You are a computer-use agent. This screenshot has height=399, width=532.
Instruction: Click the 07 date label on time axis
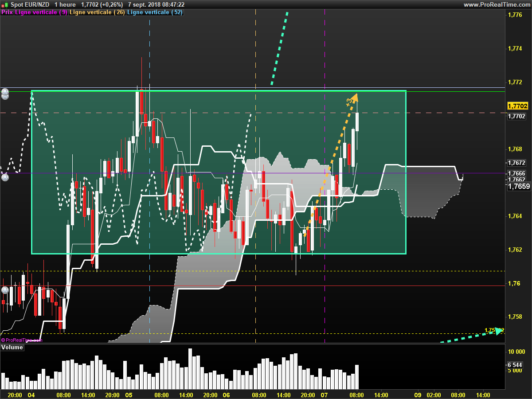click(x=325, y=395)
